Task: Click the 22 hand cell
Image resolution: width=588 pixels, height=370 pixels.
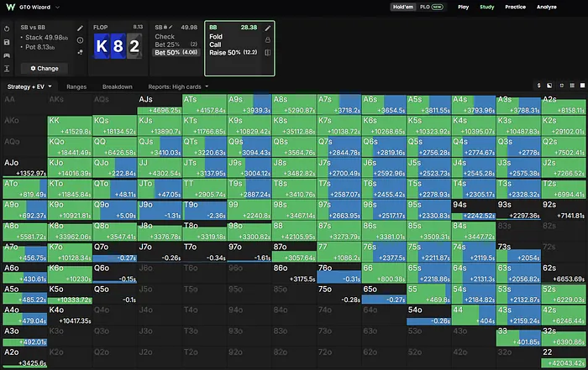Action: point(564,357)
